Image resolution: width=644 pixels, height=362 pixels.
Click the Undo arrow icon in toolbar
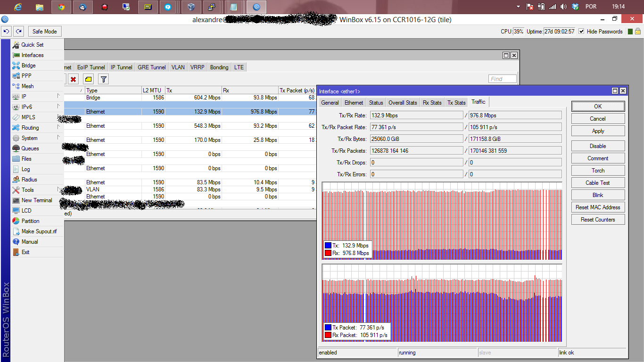coord(7,32)
